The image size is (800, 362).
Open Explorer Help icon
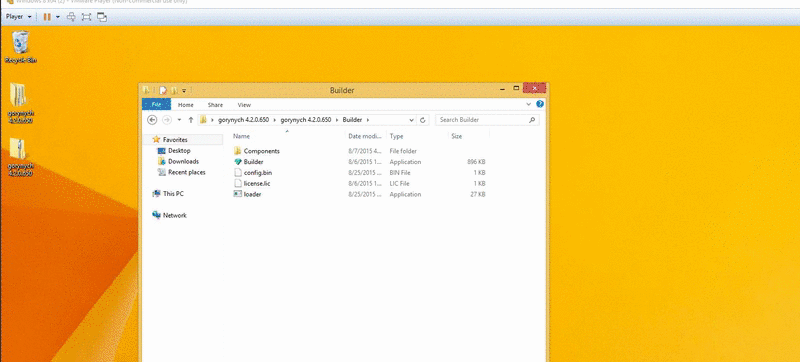540,104
